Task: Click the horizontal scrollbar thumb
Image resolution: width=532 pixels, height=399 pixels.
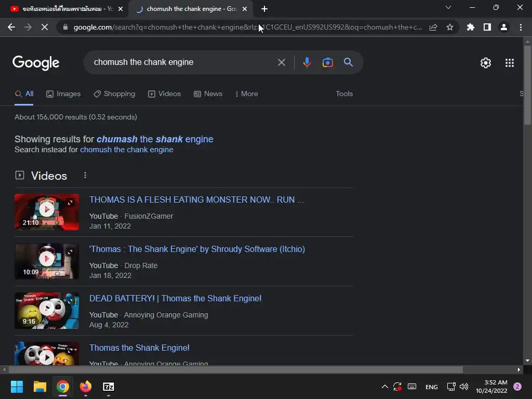Action: [x=236, y=369]
